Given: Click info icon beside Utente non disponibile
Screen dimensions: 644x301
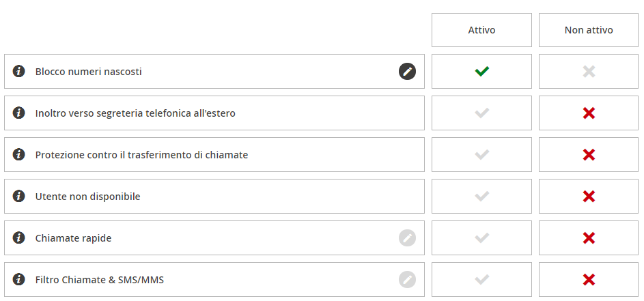Looking at the screenshot, I should (18, 196).
